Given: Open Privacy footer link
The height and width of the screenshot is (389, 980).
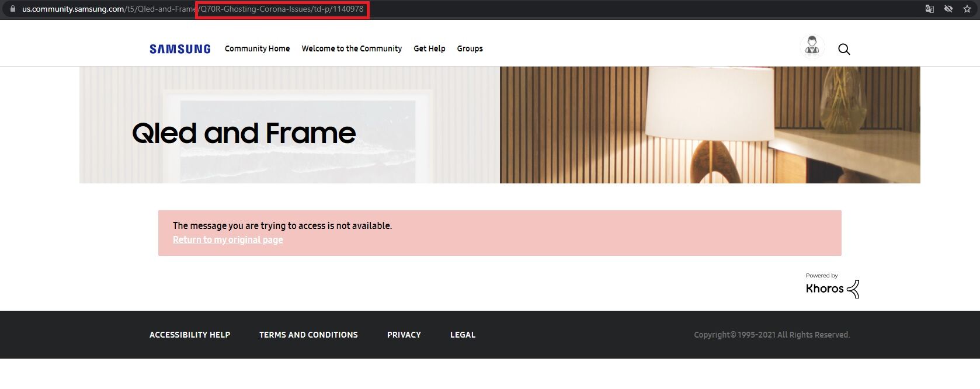Looking at the screenshot, I should 404,335.
